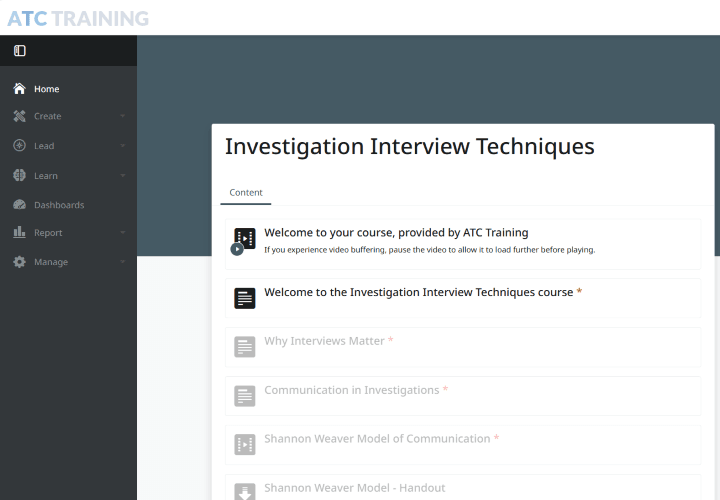720x500 pixels.
Task: Click the Lead compass icon
Action: [20, 146]
